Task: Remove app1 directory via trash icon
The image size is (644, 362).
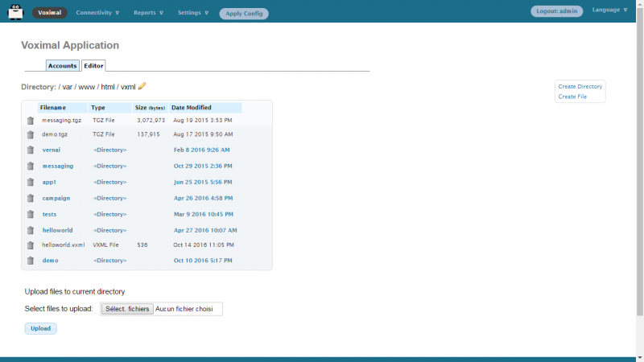Action: [x=31, y=183]
